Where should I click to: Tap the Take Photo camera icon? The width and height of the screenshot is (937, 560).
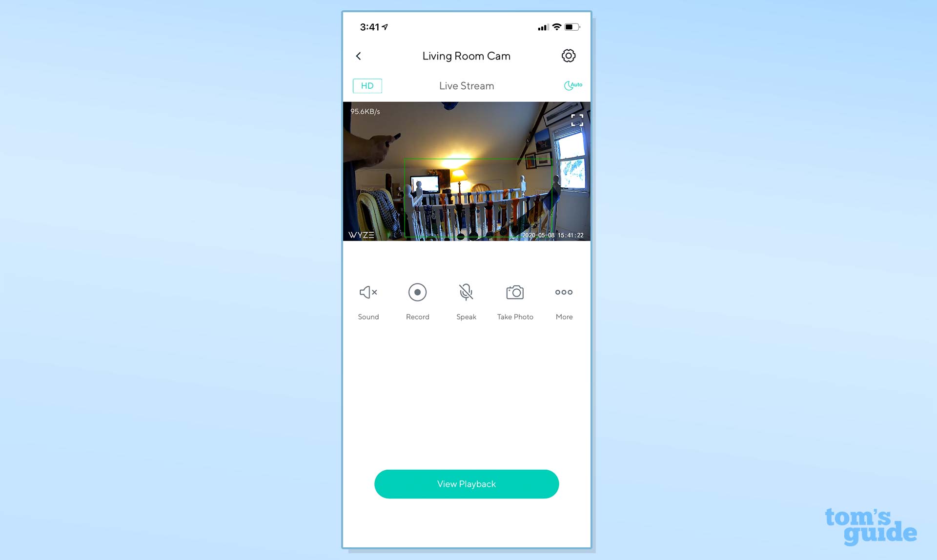pyautogui.click(x=514, y=292)
